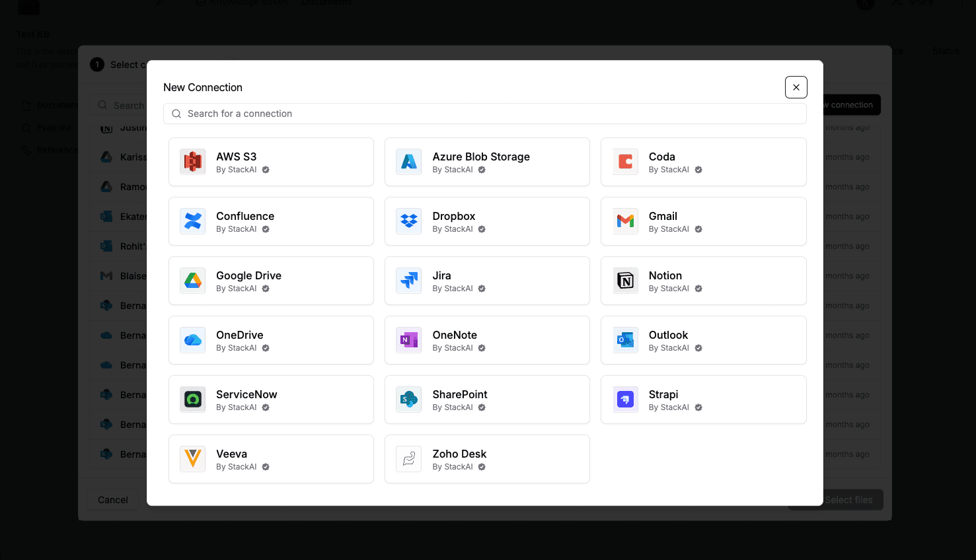Click verified badge on the Notion card
This screenshot has width=976, height=560.
698,289
